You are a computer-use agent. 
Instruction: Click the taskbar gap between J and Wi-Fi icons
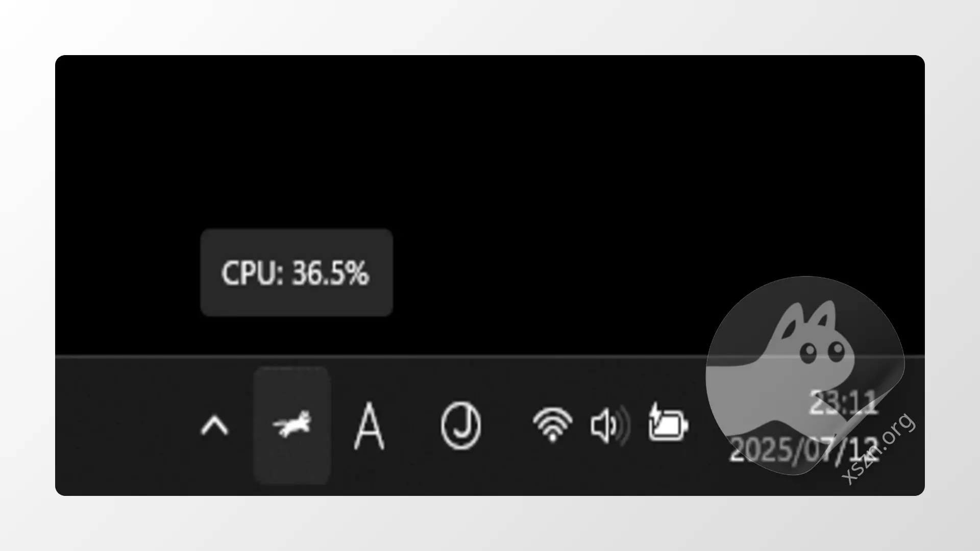point(506,426)
